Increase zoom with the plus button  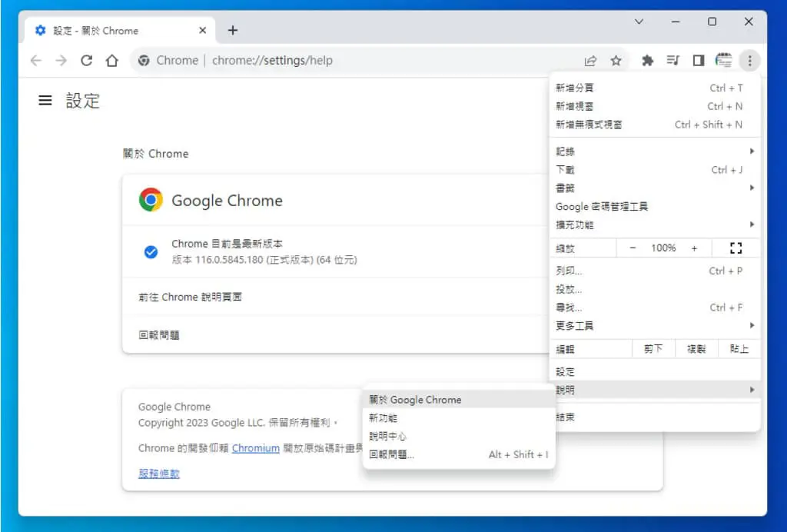[x=694, y=248]
